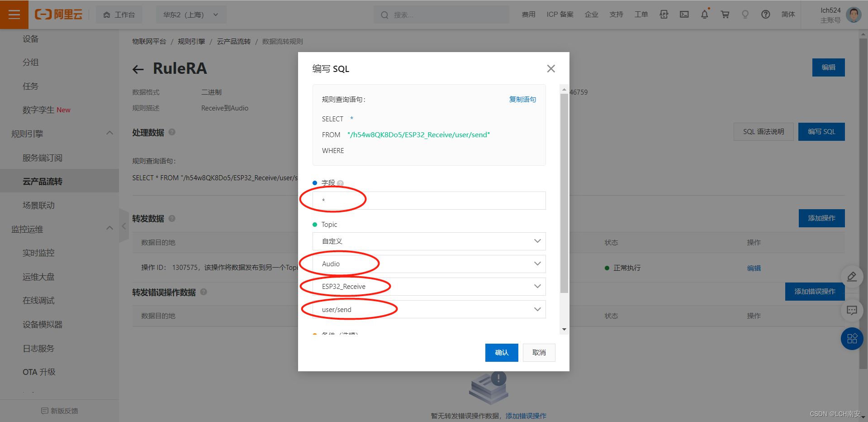Open the 支持 menu

[x=616, y=14]
